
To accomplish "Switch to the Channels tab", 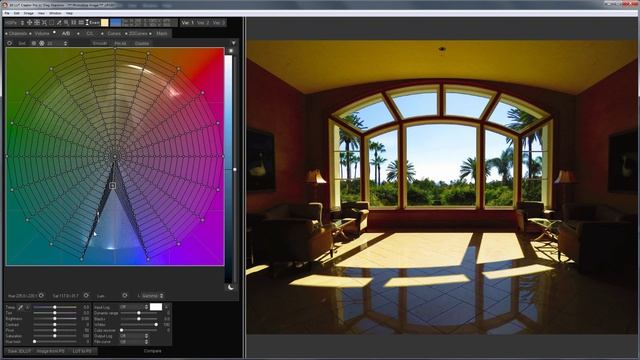I will (x=18, y=33).
